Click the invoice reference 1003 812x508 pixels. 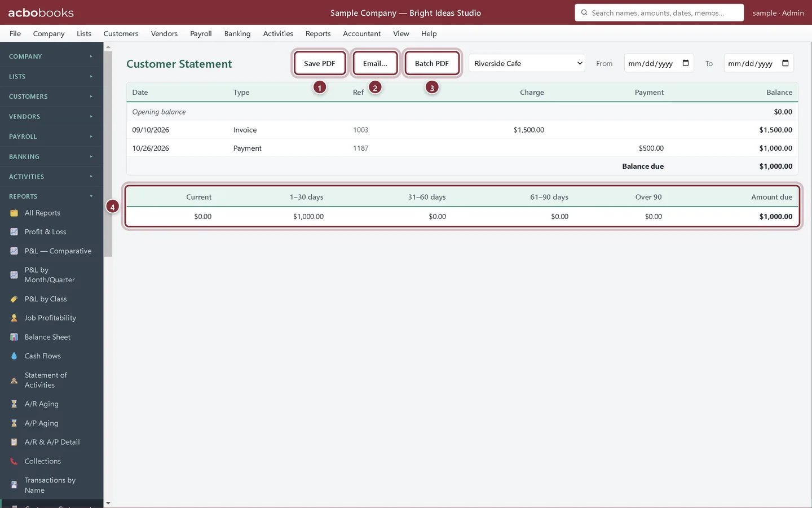coord(361,130)
